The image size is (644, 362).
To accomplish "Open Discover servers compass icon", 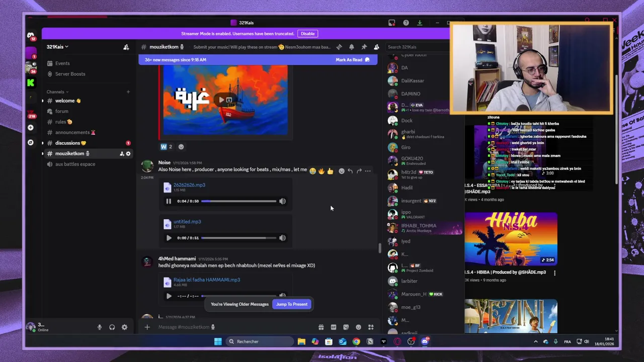I will (31, 143).
